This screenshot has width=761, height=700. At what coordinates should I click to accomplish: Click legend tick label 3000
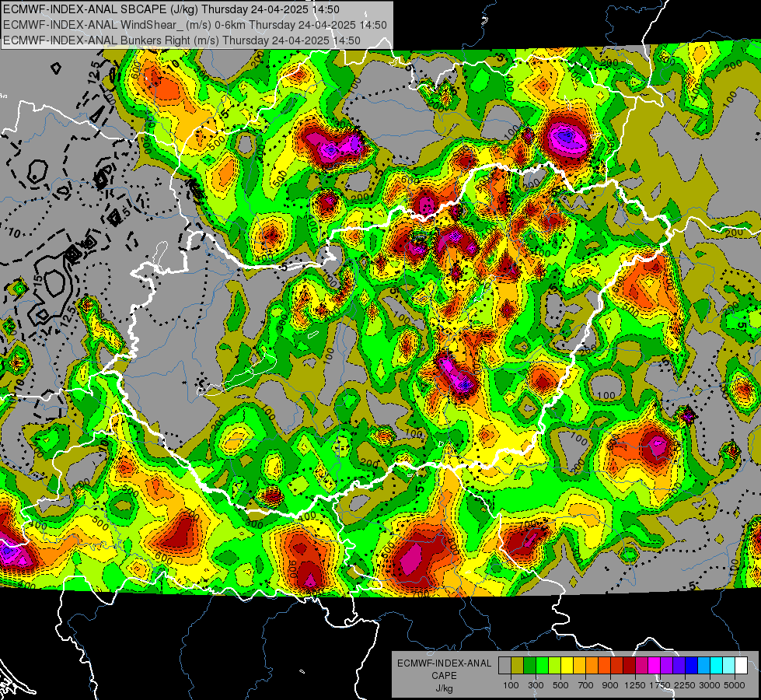[x=710, y=685]
